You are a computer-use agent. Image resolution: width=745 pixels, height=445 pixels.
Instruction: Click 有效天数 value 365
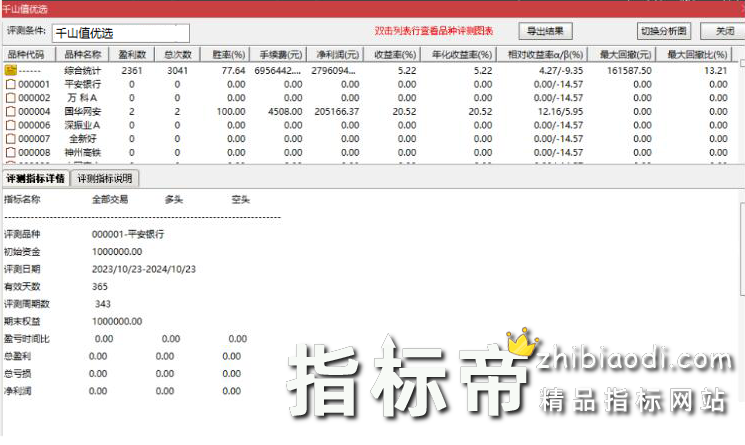(x=100, y=286)
